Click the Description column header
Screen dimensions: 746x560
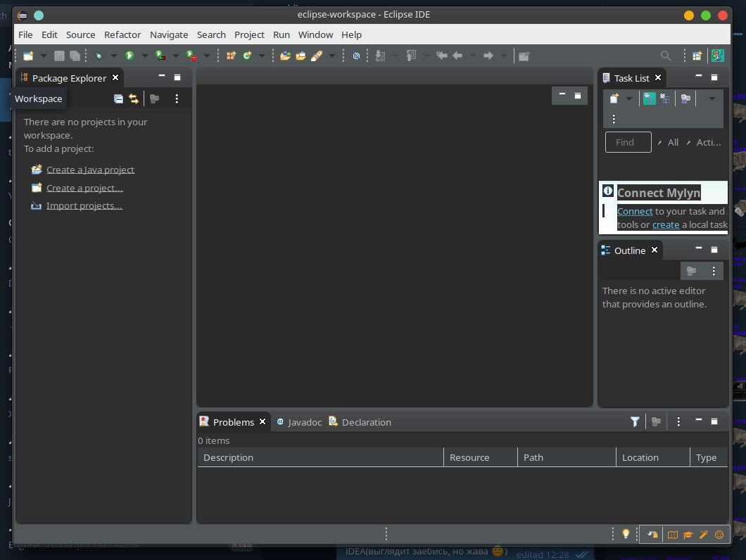click(x=320, y=457)
